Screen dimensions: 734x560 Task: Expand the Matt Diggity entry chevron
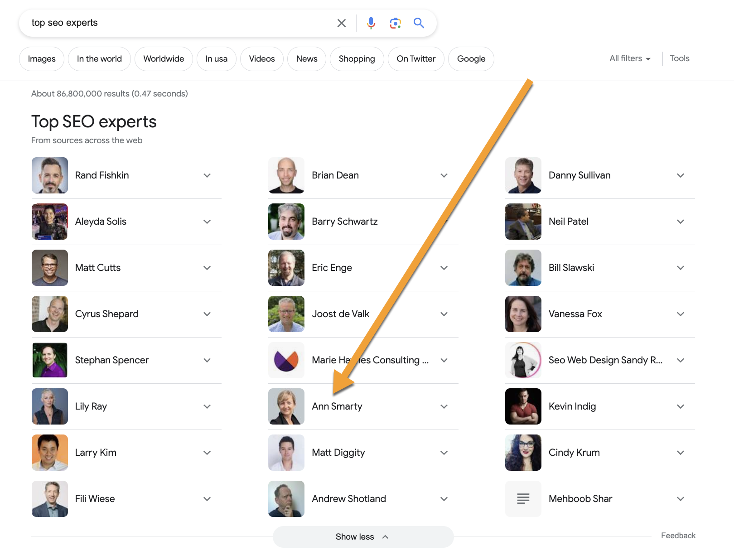[444, 453]
